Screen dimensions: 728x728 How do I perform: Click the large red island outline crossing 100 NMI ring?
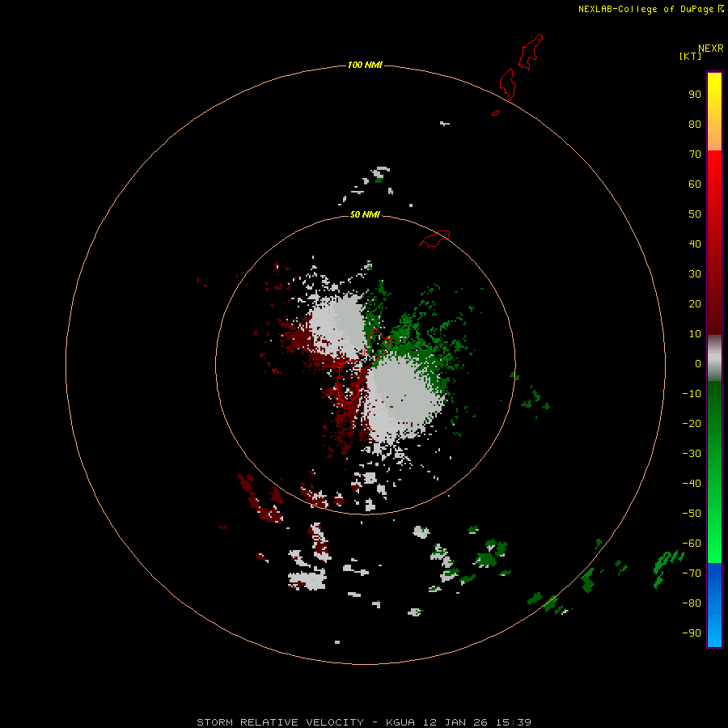click(x=508, y=84)
